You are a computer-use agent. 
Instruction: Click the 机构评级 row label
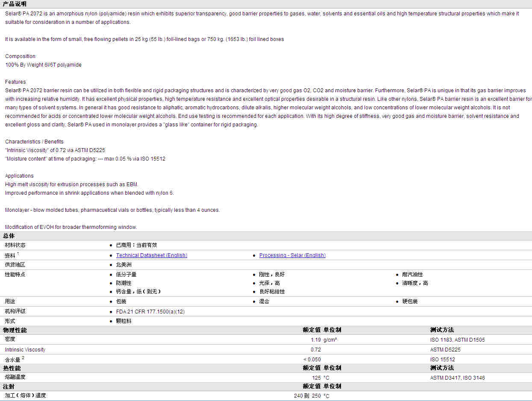(15, 311)
